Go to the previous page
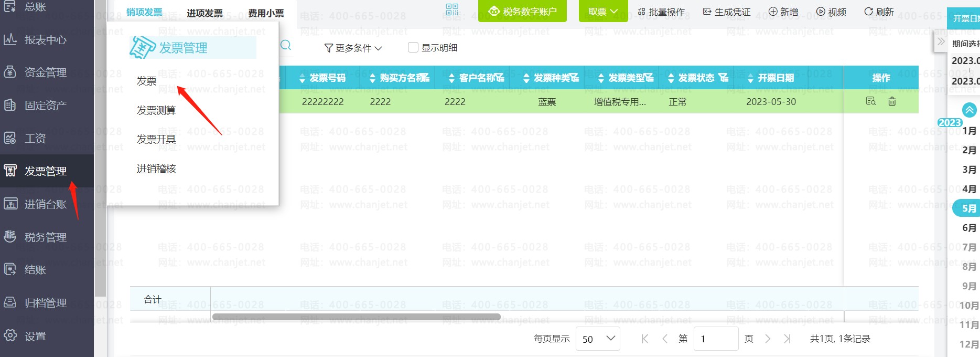 [x=664, y=339]
